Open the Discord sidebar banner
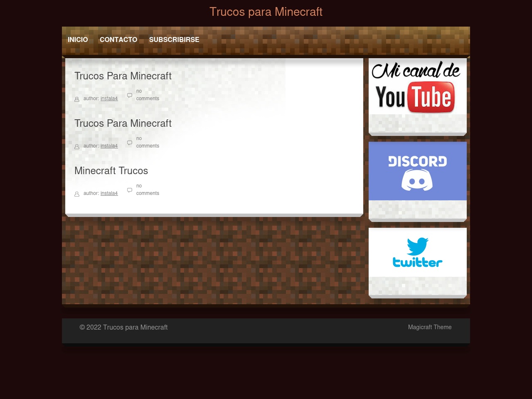 [x=418, y=171]
